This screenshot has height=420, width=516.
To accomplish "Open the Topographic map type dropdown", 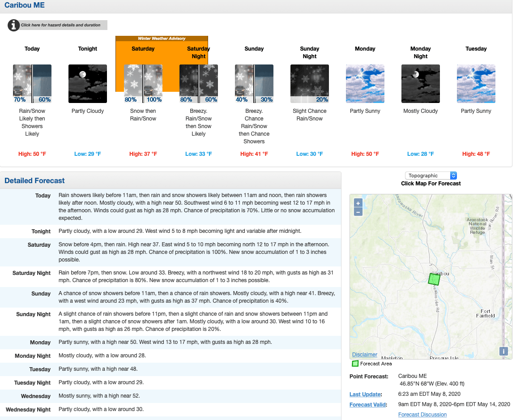I will tap(431, 176).
